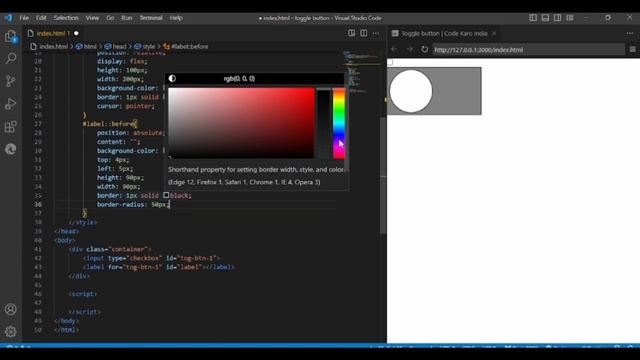Open the Microsoft Edge Tools view

pyautogui.click(x=11, y=149)
